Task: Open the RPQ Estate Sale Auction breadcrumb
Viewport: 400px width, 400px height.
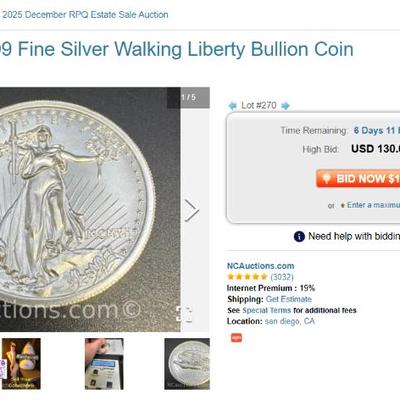Action: point(85,15)
